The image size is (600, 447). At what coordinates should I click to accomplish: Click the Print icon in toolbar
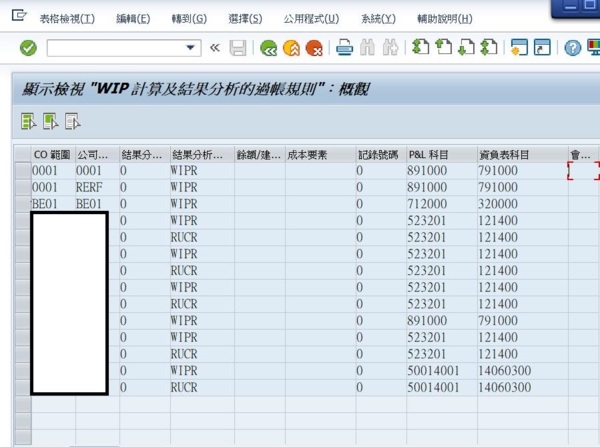coord(344,48)
